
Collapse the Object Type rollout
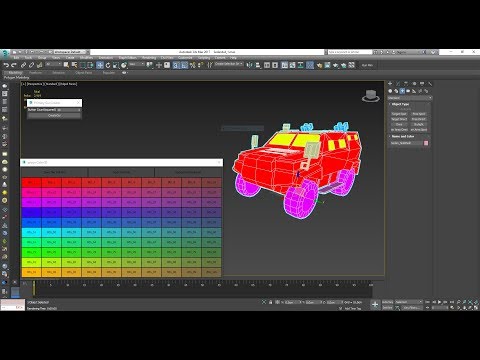click(x=400, y=104)
